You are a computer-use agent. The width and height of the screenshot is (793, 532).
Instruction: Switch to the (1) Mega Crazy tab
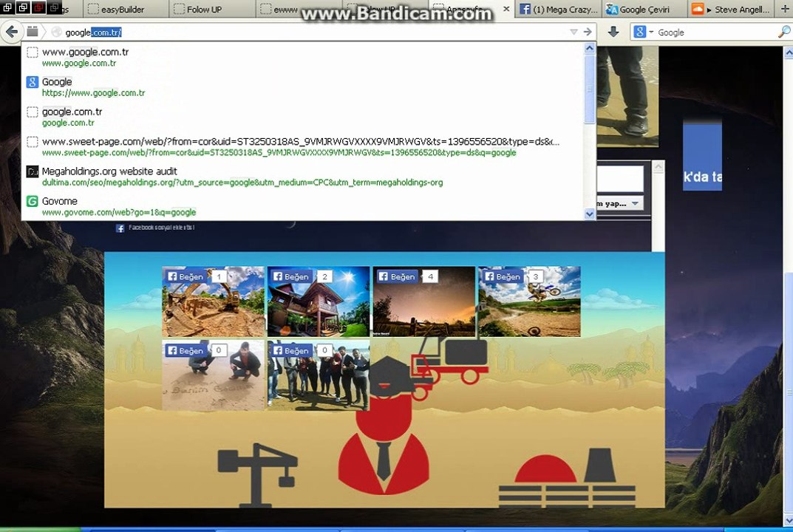point(558,9)
